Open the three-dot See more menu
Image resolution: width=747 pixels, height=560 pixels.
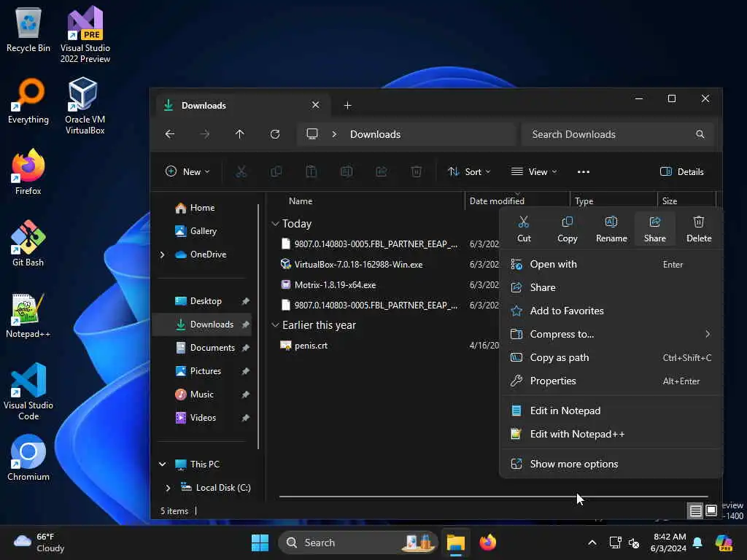pos(583,172)
